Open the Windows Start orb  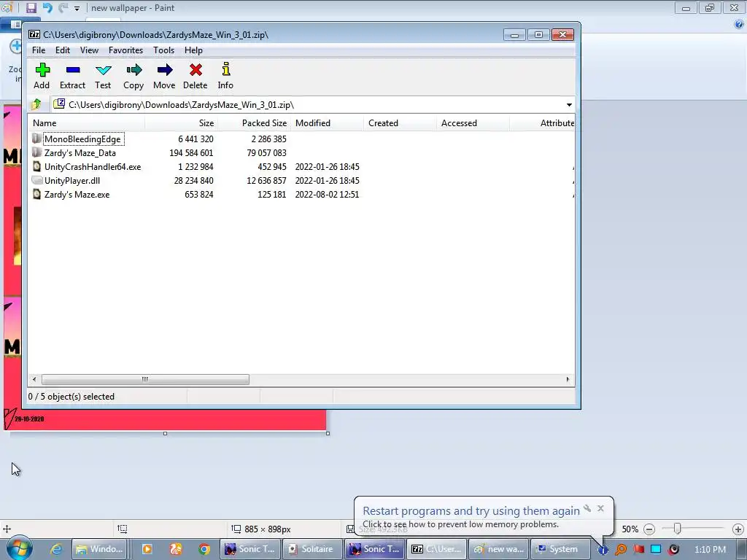[18, 548]
